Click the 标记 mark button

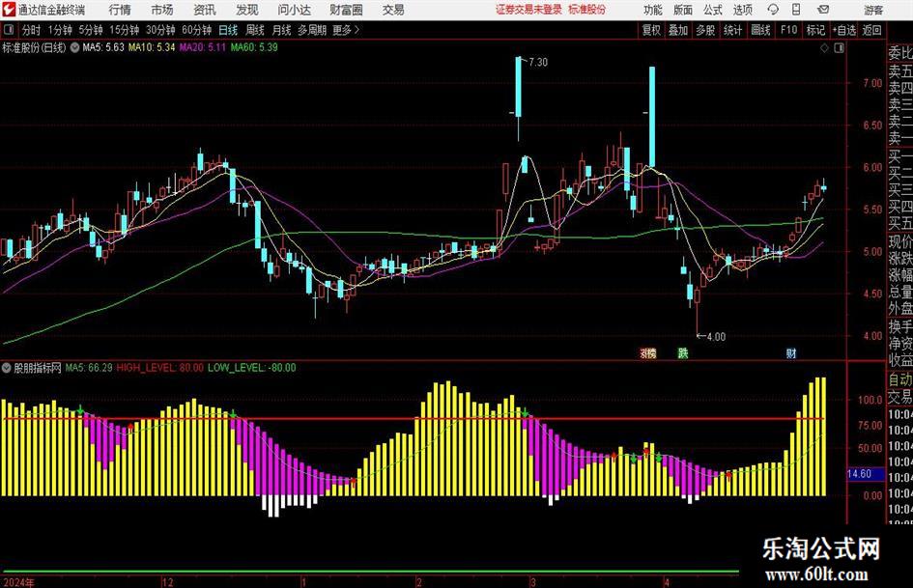[815, 30]
